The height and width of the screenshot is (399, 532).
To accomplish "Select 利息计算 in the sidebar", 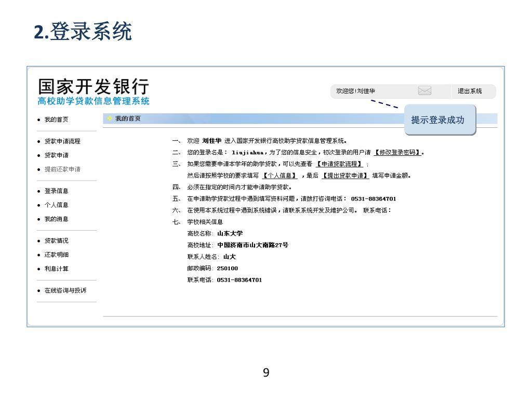I will pos(56,269).
